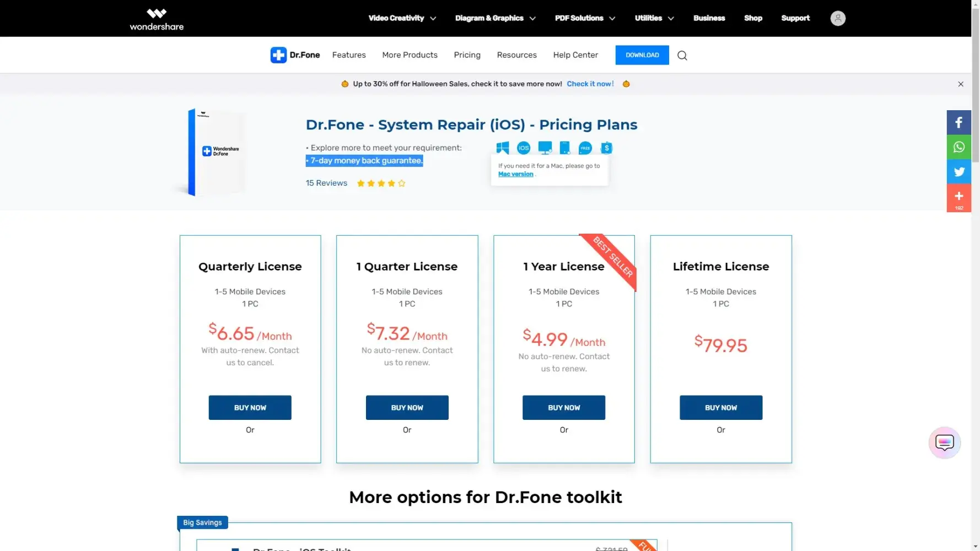Close the Halloween sales banner

click(961, 84)
